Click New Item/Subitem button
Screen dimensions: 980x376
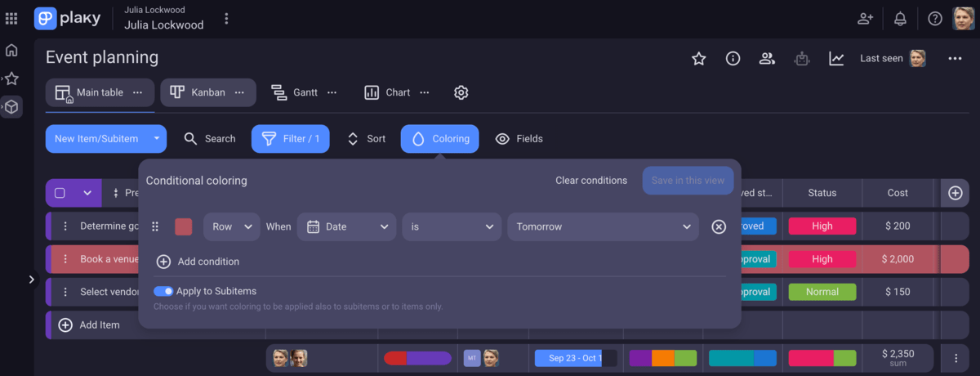click(96, 139)
